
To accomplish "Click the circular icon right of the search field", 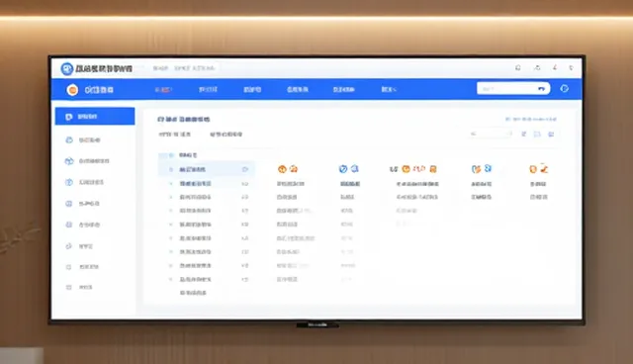I will 565,88.
